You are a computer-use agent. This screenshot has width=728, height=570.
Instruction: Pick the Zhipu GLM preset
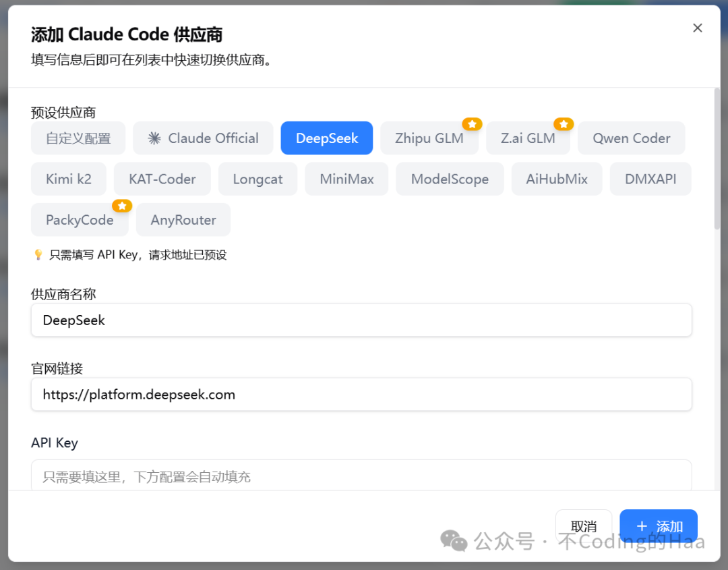pos(429,138)
